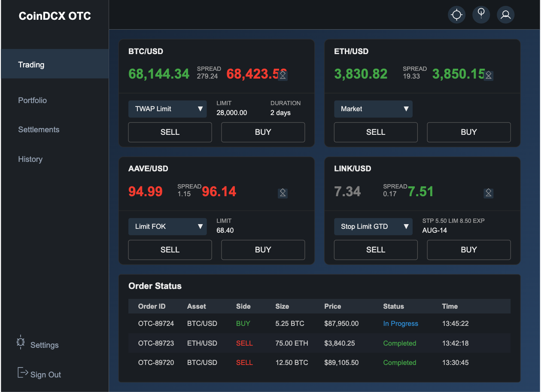541x392 pixels.
Task: Click the Status column header
Action: (393, 307)
